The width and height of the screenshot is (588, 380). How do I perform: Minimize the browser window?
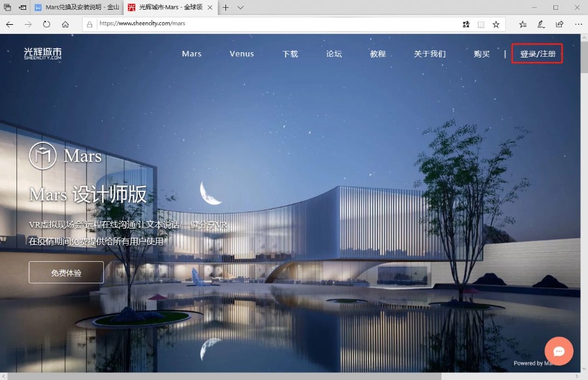[534, 7]
